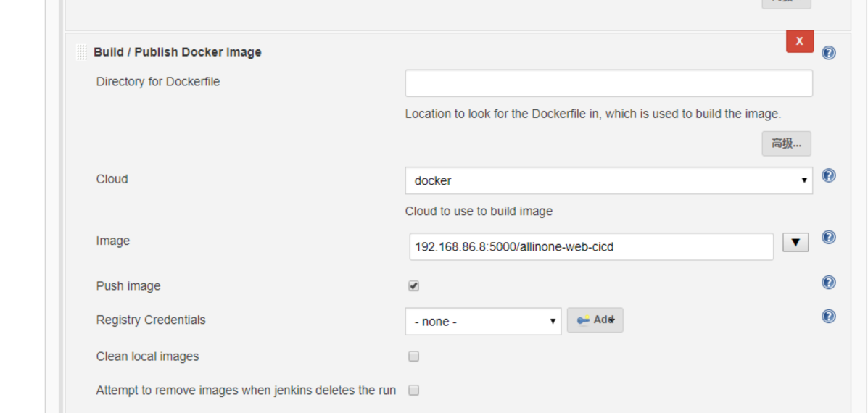Check Attempt to remove images when jenkins deletes
This screenshot has width=868, height=413.
(414, 391)
